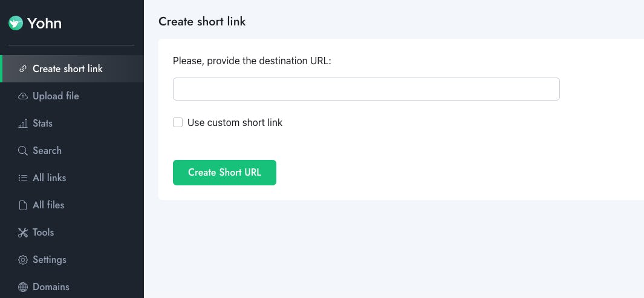Screen dimensions: 644x298
Task: Click the Yohn brand name link
Action: click(45, 24)
